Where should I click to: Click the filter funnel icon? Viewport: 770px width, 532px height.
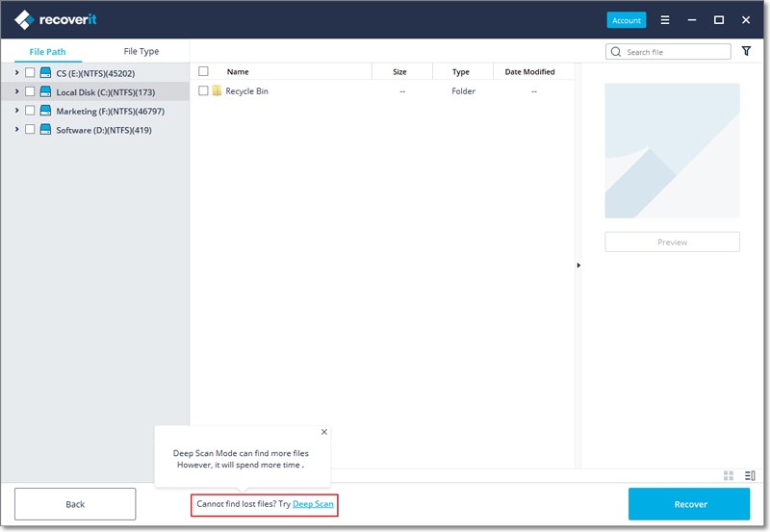click(746, 51)
